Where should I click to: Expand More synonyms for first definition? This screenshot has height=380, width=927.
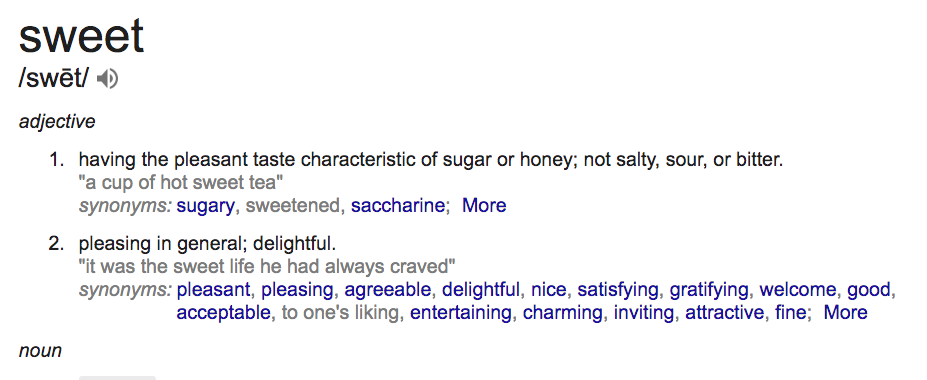(x=484, y=205)
